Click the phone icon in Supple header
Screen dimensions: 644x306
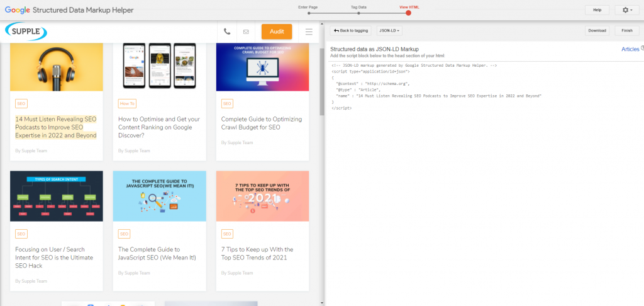coord(226,31)
